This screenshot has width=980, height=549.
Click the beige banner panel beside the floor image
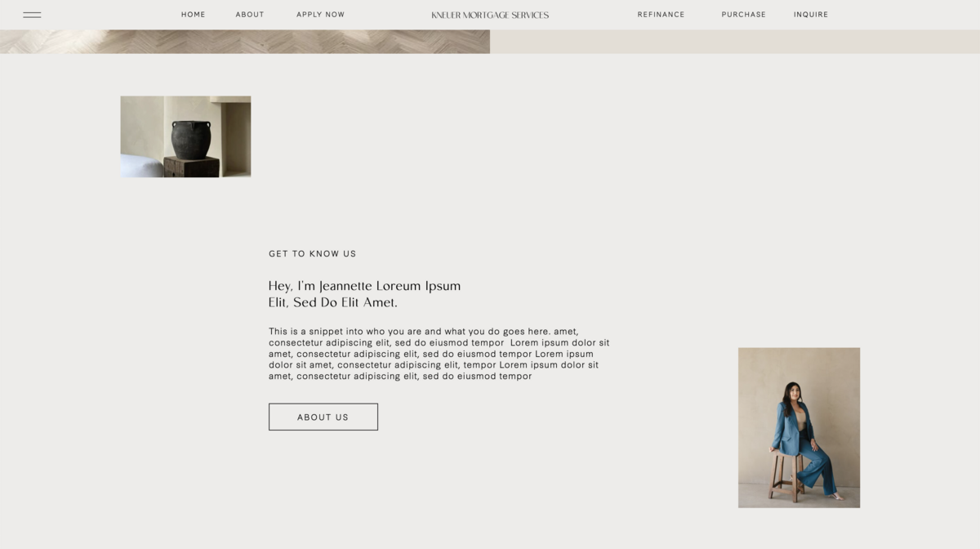(x=735, y=42)
